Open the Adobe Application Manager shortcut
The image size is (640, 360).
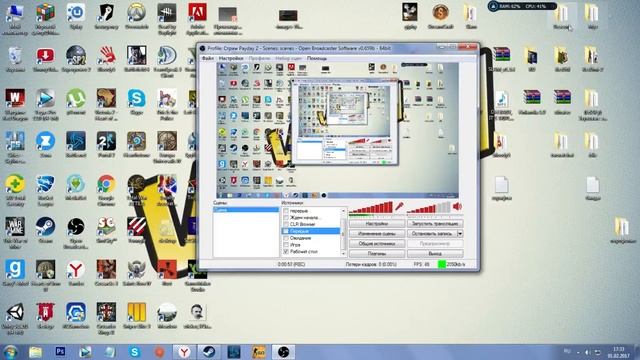pos(197,19)
